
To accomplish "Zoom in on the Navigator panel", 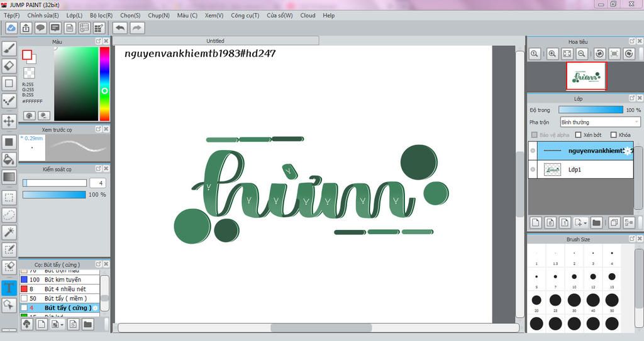I will click(552, 54).
